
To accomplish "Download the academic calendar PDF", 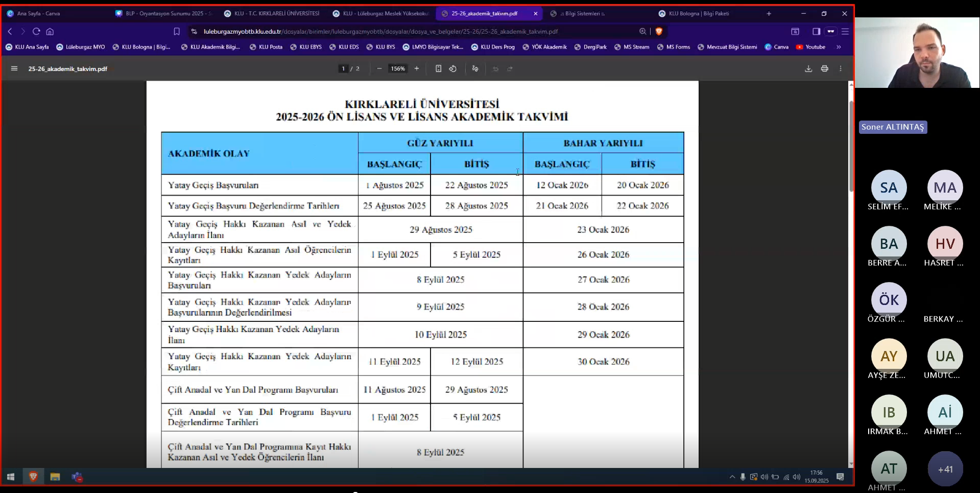I will 808,68.
